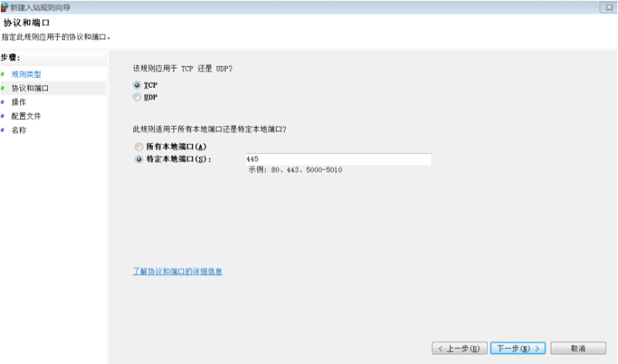Click the green bullet beside 协议和端口 step

(x=3, y=88)
